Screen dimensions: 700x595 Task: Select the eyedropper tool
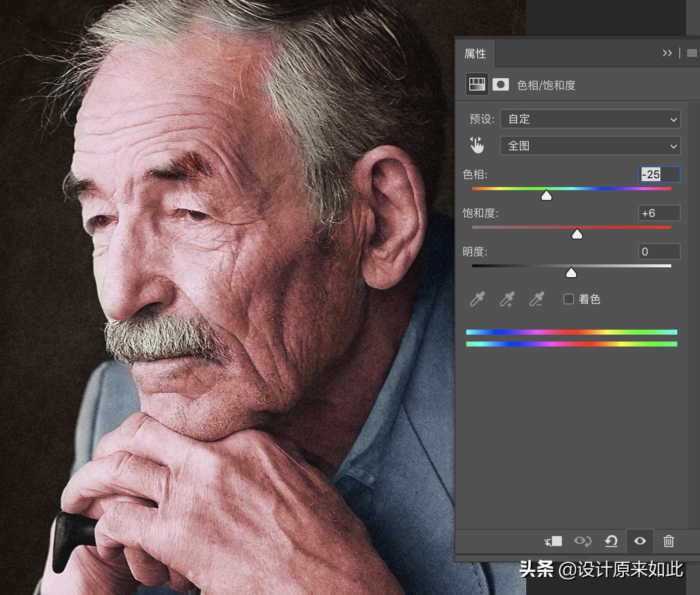(477, 299)
